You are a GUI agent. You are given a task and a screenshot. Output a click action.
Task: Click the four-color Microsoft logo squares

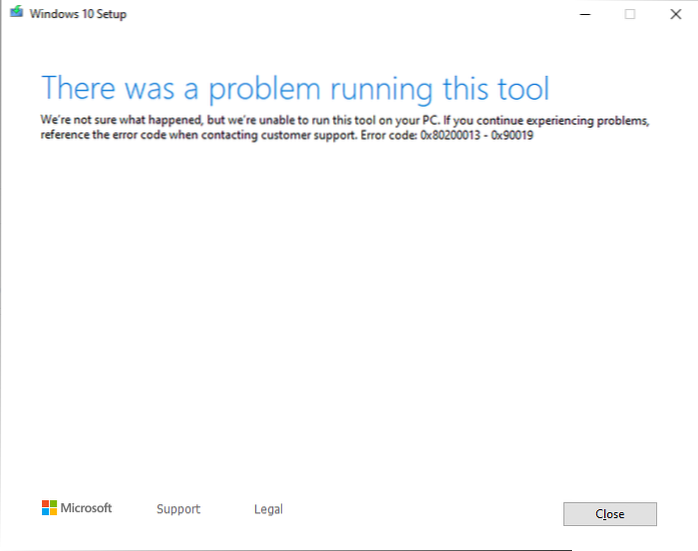click(49, 508)
